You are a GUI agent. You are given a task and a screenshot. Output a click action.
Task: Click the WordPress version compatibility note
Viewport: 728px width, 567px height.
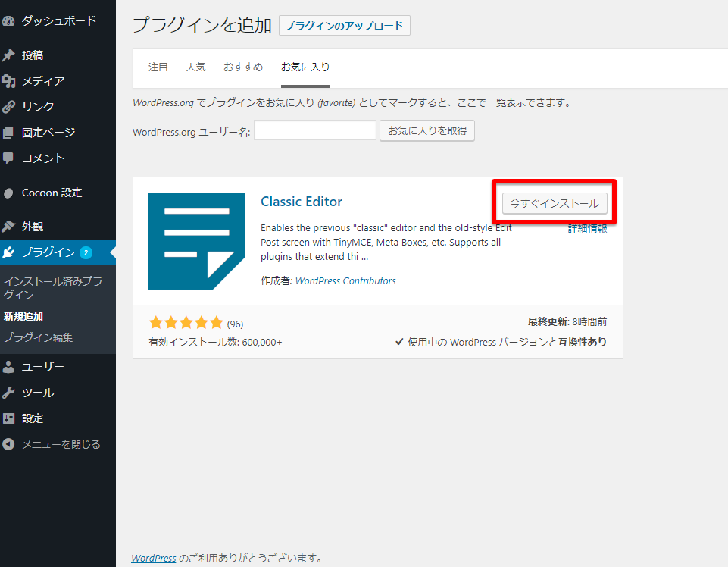coord(501,342)
